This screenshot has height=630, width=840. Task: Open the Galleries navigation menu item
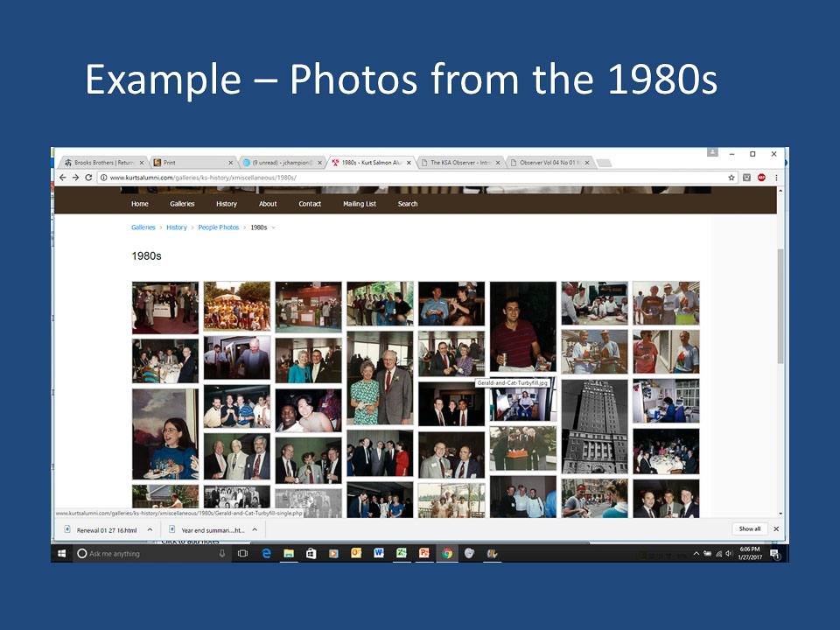click(x=182, y=204)
